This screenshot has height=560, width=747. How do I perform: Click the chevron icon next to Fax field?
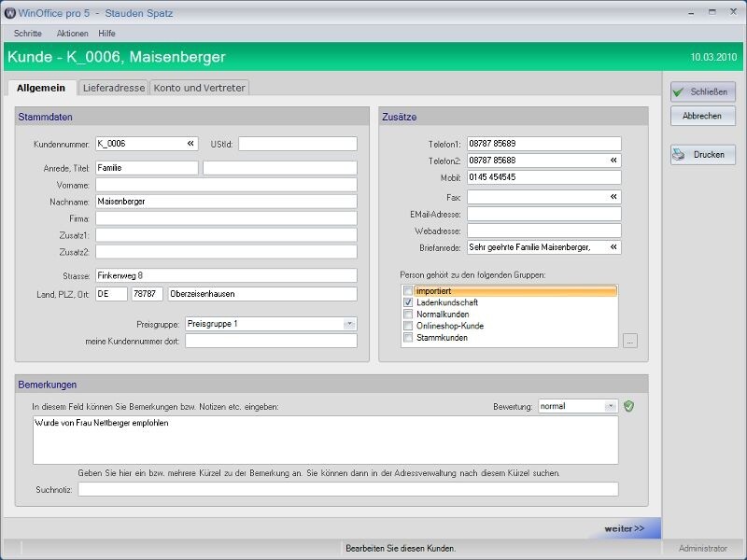pyautogui.click(x=613, y=197)
